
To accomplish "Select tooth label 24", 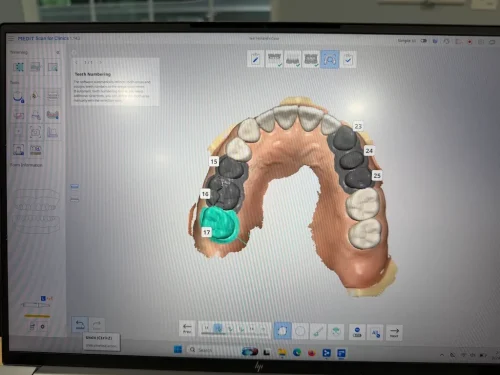I will point(369,151).
